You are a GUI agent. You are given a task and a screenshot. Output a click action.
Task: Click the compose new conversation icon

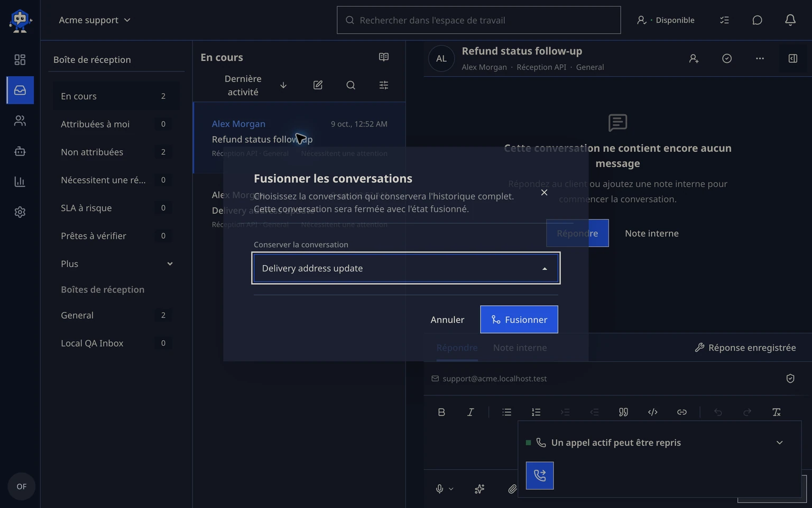click(318, 85)
